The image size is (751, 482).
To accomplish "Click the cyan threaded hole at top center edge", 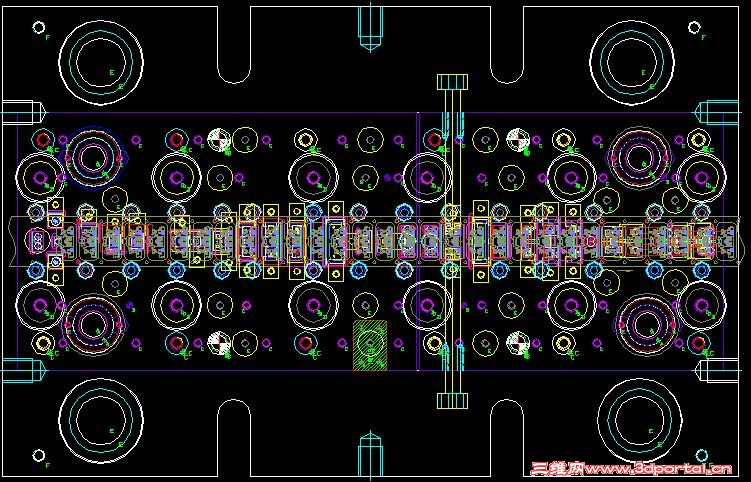I will point(370,26).
